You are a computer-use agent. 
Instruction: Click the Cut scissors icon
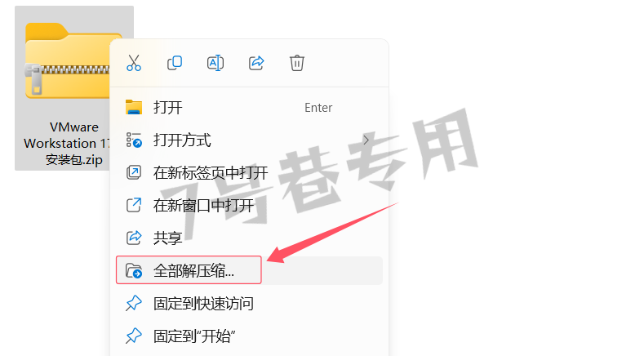(x=134, y=63)
